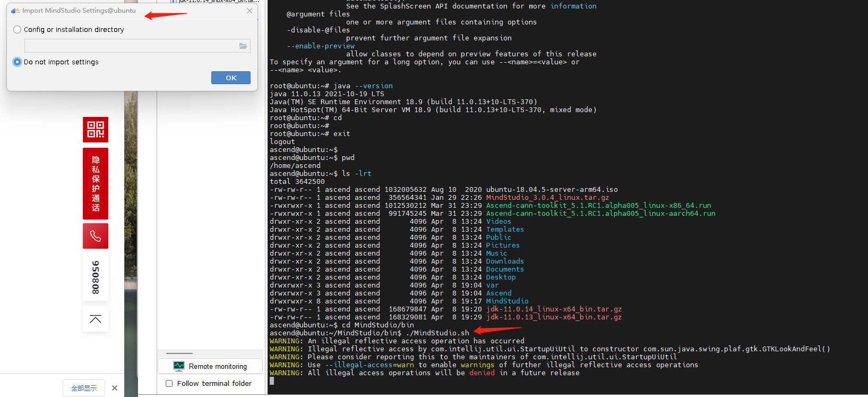Click the jdk-11.0.14_linux-x64_bin.tar.gz file name

pyautogui.click(x=554, y=309)
